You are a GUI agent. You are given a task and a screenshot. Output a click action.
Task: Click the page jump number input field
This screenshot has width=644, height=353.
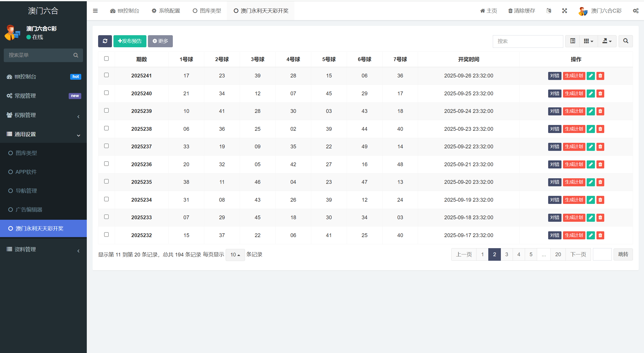click(x=602, y=254)
